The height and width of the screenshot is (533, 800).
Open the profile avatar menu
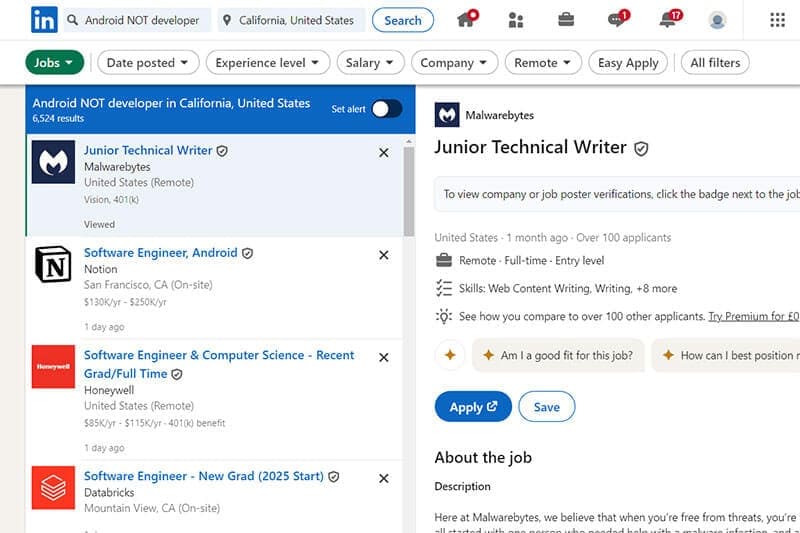pyautogui.click(x=717, y=20)
